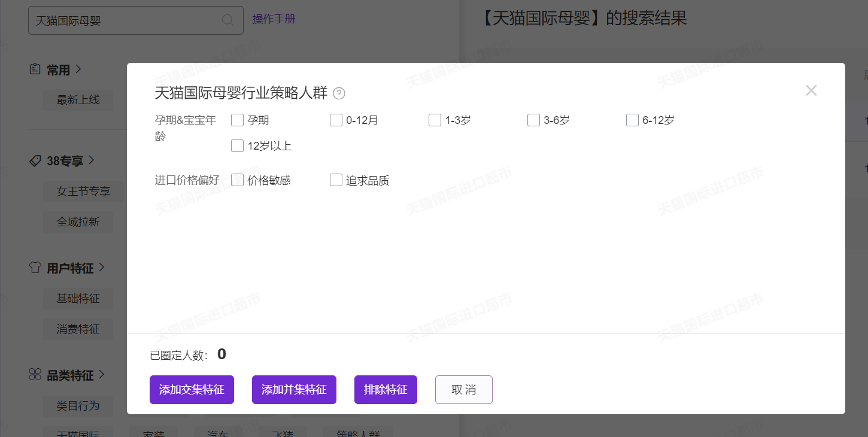Click the 已圈定人数 count value 0
The width and height of the screenshot is (868, 437).
click(221, 354)
